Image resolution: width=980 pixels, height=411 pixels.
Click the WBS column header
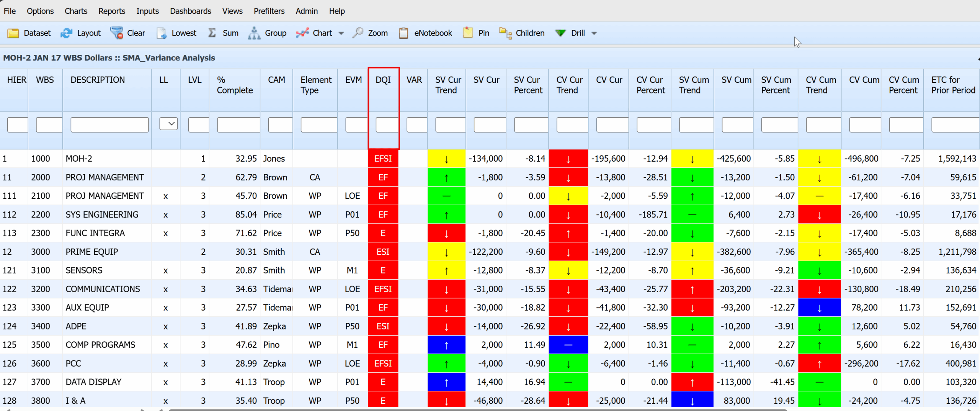[x=45, y=80]
